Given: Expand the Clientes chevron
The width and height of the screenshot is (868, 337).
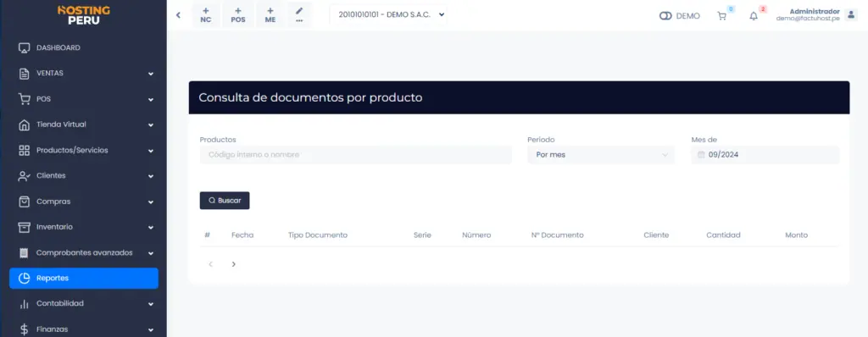Looking at the screenshot, I should tap(151, 176).
